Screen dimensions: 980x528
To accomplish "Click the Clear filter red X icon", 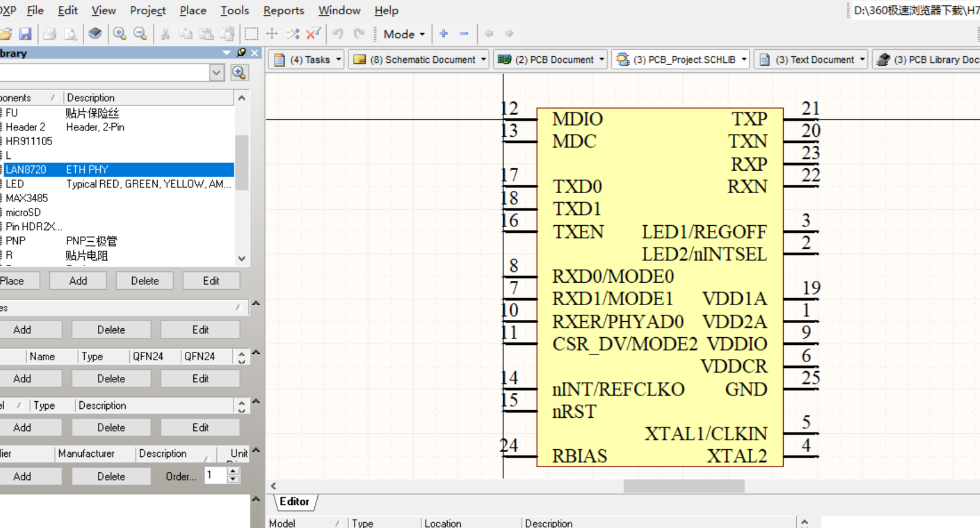I will pyautogui.click(x=313, y=34).
